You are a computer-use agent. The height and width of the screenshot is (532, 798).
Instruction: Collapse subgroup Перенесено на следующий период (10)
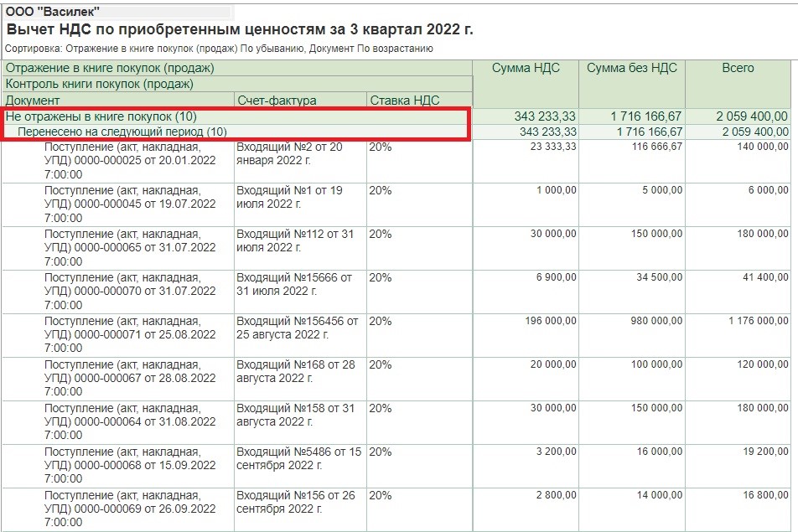[x=122, y=132]
